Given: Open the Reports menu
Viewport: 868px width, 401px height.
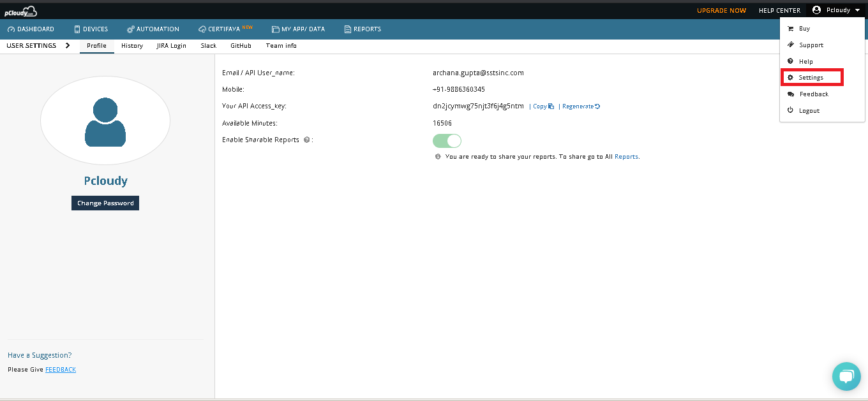Looking at the screenshot, I should 363,29.
